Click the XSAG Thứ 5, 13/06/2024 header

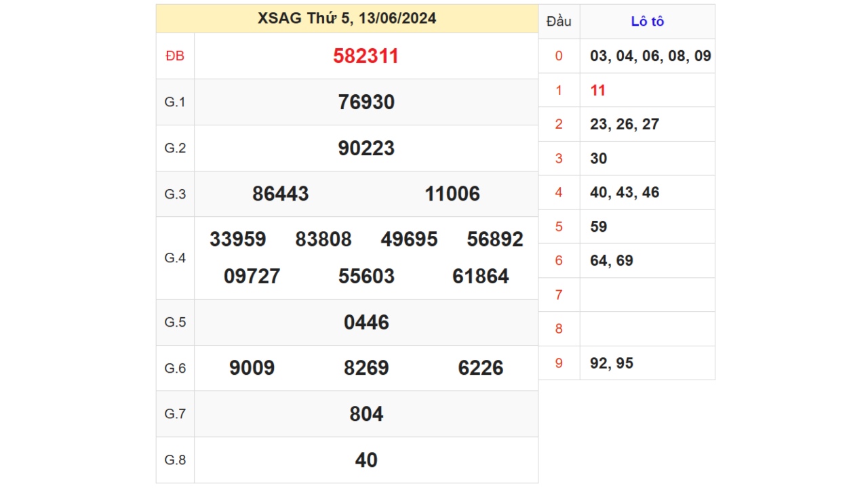coord(347,19)
